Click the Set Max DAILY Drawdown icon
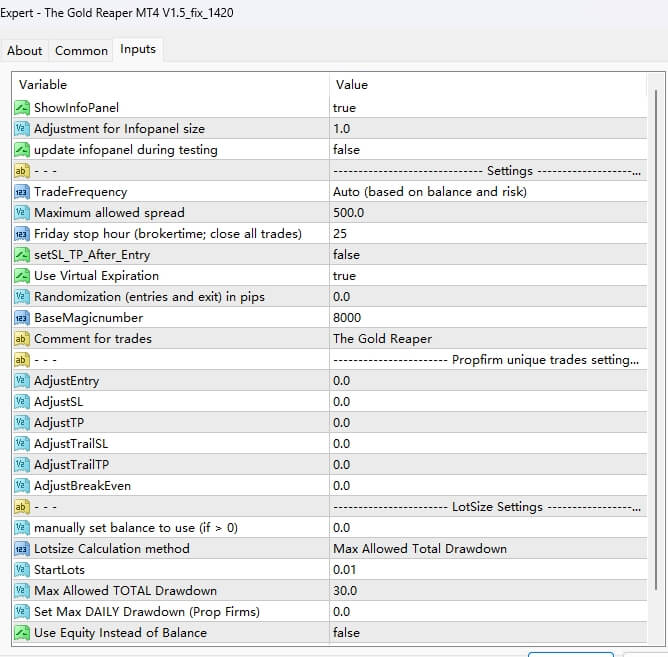The image size is (668, 657). click(22, 612)
